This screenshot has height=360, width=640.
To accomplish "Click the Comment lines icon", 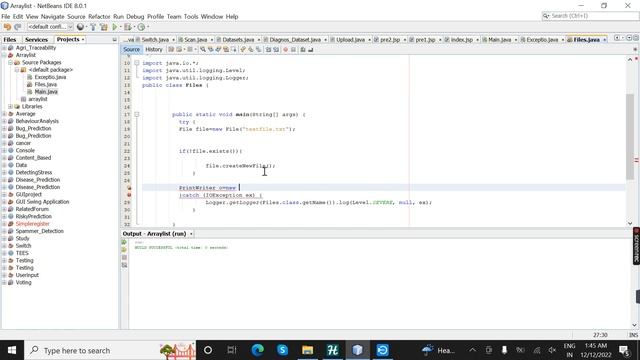I will [x=303, y=49].
